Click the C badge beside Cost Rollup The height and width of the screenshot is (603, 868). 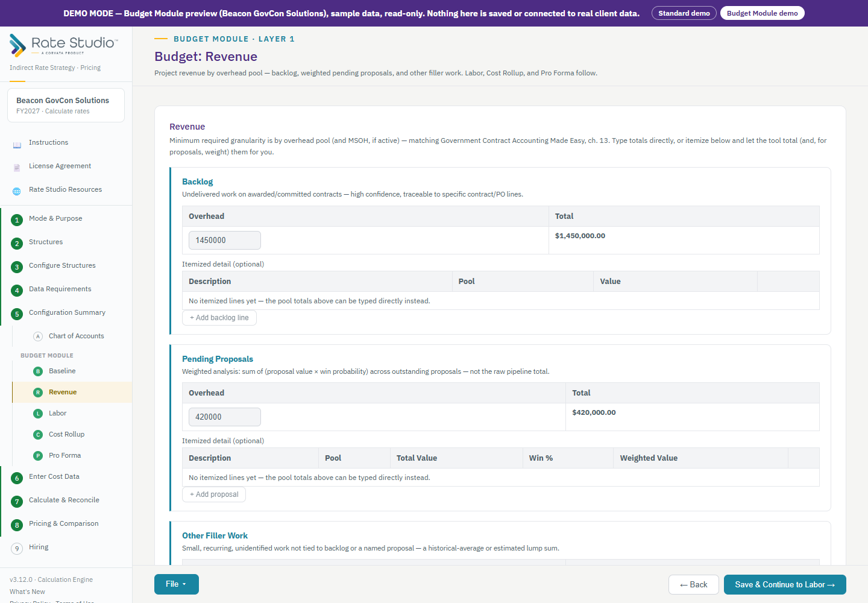pos(38,435)
